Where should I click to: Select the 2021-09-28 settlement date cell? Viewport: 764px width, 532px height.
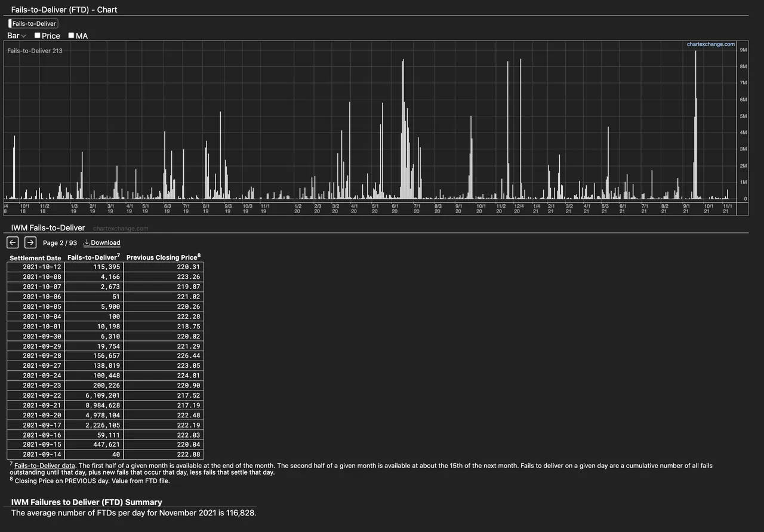pos(36,356)
